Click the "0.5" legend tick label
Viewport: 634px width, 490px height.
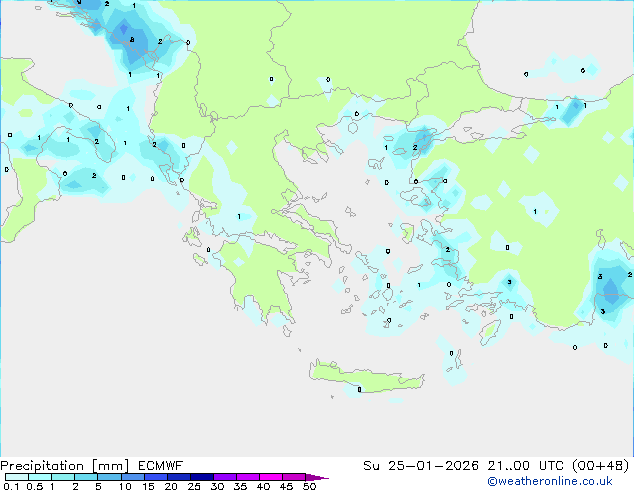35,486
